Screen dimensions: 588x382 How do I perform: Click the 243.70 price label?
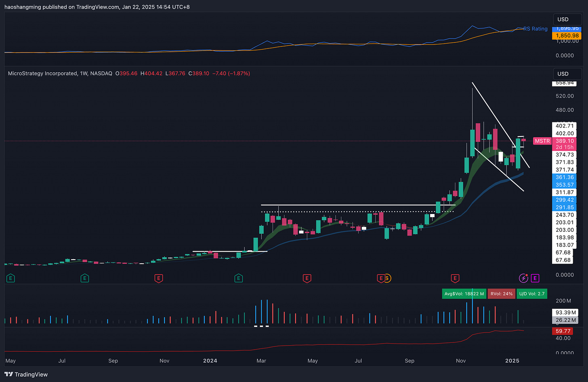coord(565,215)
